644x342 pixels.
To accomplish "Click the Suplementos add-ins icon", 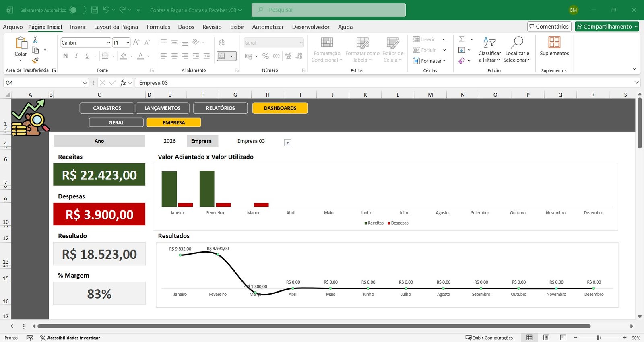I will pyautogui.click(x=554, y=43).
